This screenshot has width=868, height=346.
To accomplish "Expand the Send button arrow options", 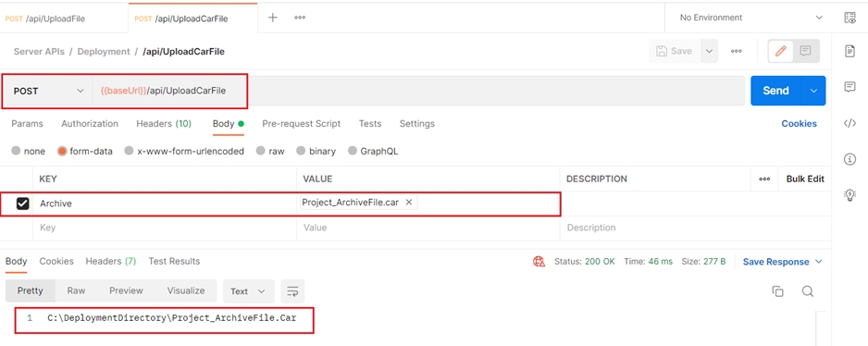I will pos(813,91).
